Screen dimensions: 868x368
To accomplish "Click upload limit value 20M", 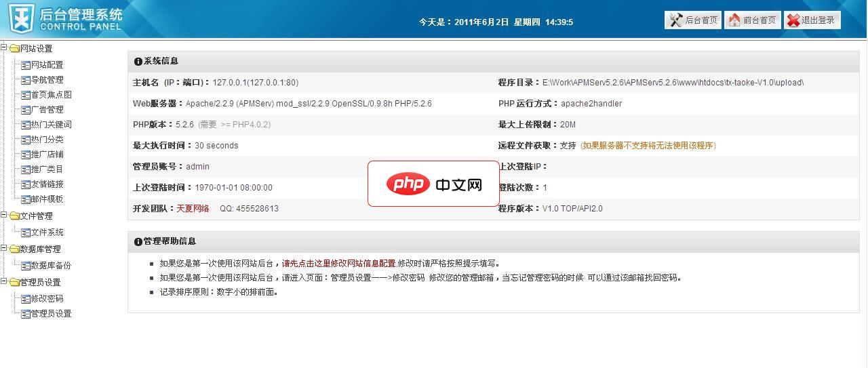I will point(568,125).
